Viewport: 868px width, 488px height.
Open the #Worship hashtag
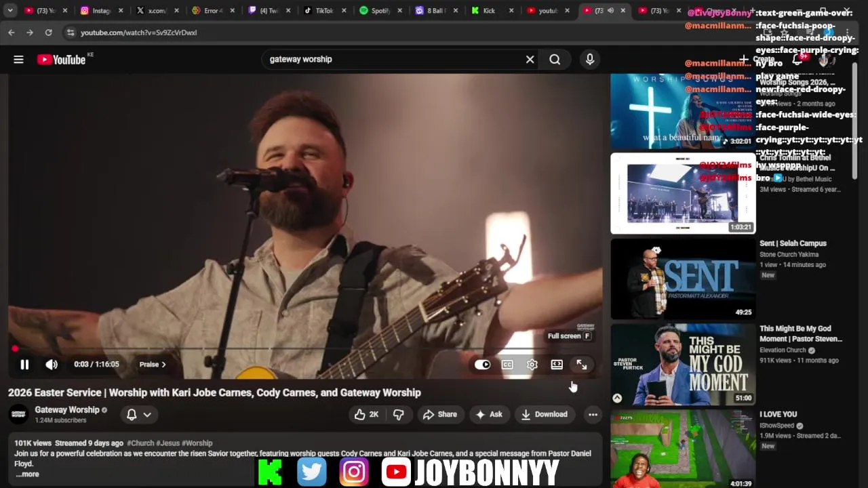197,443
